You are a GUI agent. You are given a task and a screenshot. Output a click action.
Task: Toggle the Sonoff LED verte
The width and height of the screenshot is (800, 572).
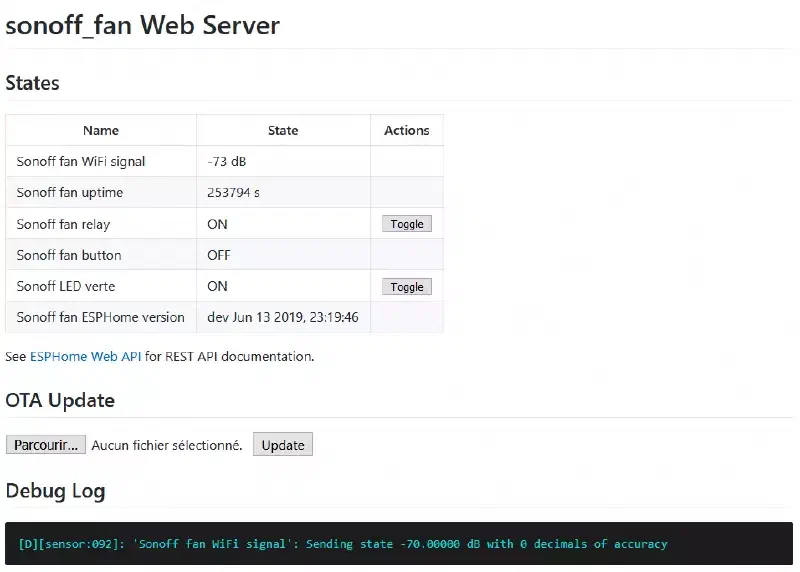[407, 287]
